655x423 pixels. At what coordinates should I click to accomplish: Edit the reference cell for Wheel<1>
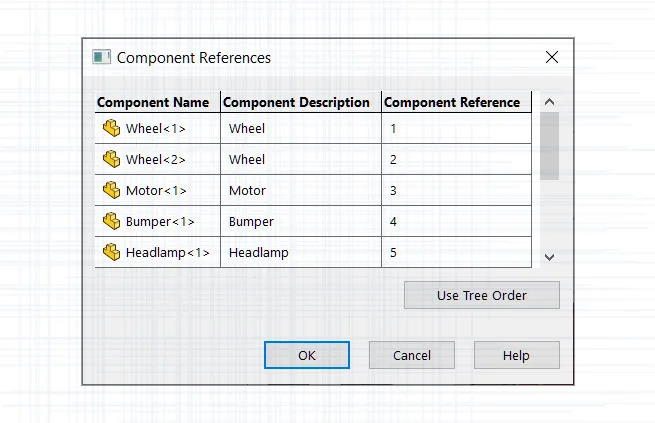tap(457, 129)
